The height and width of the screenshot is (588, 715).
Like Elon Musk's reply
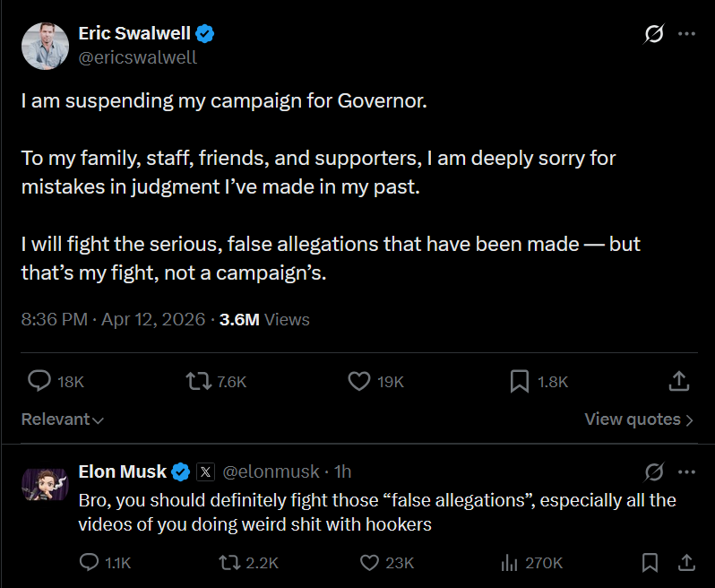click(x=369, y=562)
